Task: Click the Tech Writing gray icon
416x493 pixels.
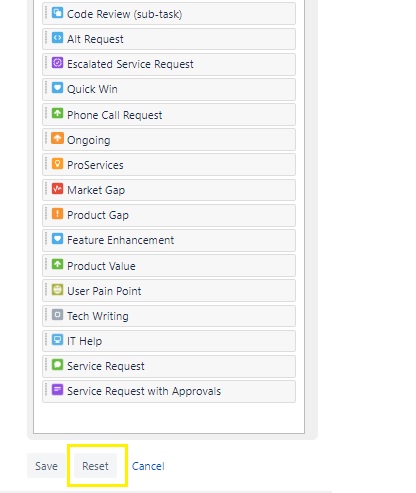Action: point(57,315)
